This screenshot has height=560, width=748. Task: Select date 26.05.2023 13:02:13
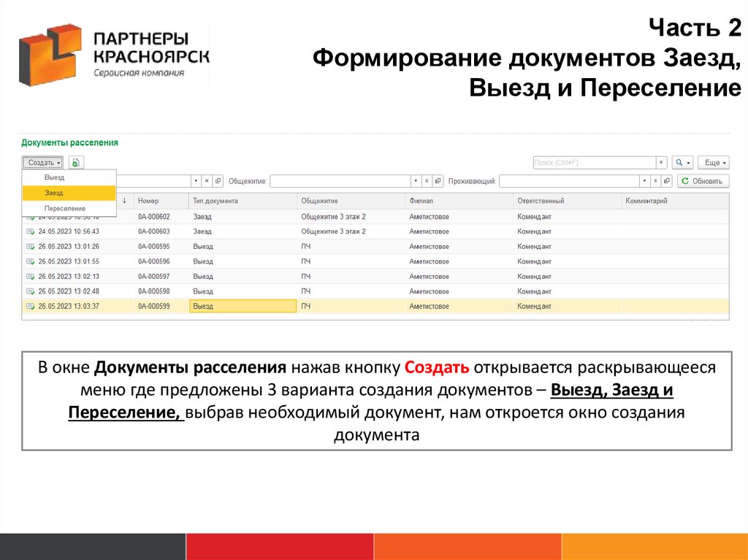[69, 276]
